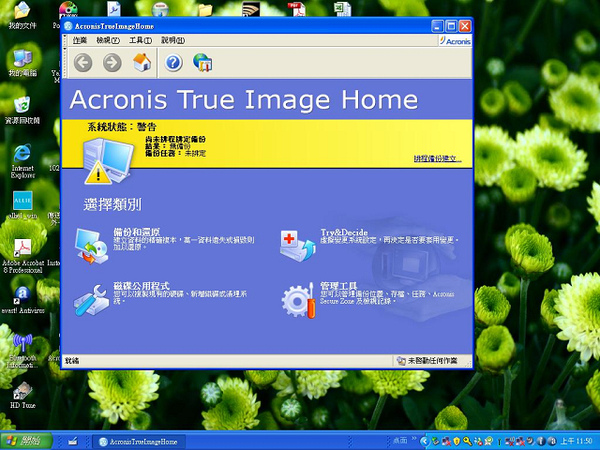Select the red PDF file desktop icon
The width and height of the screenshot is (600, 450).
(x=297, y=9)
